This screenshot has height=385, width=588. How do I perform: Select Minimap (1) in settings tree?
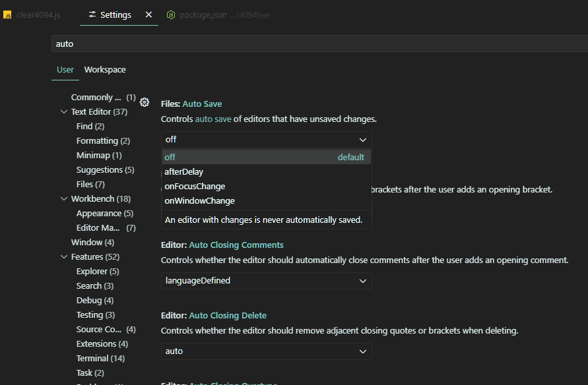click(99, 156)
